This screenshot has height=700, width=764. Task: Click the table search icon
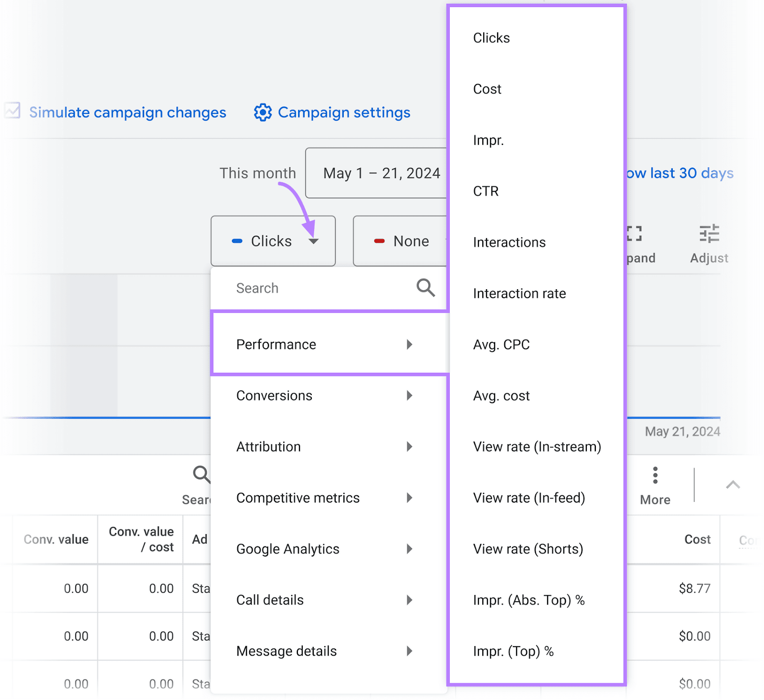pyautogui.click(x=202, y=475)
